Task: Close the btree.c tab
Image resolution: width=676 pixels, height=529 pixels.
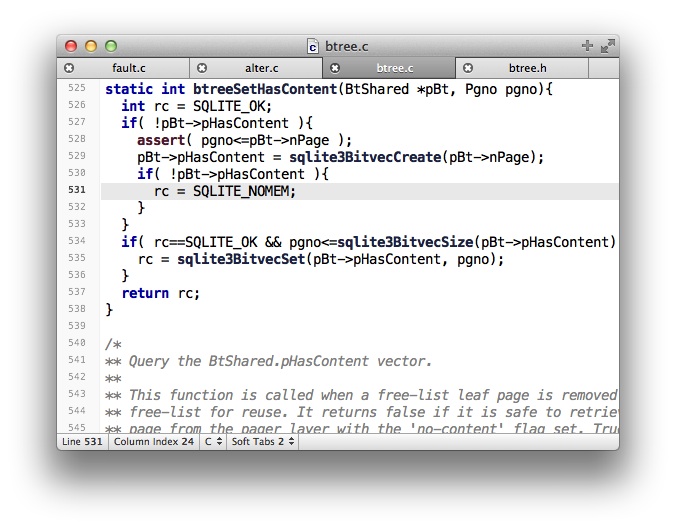Action: pyautogui.click(x=335, y=68)
